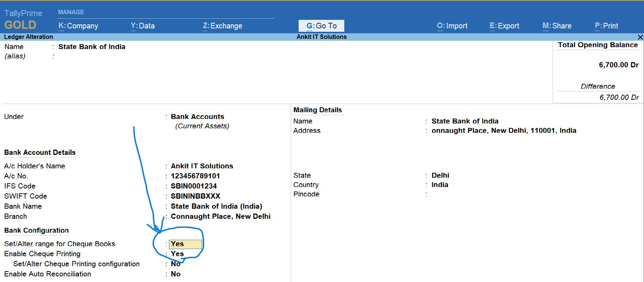
Task: Click the Bank Account Details heading
Action: click(40, 153)
